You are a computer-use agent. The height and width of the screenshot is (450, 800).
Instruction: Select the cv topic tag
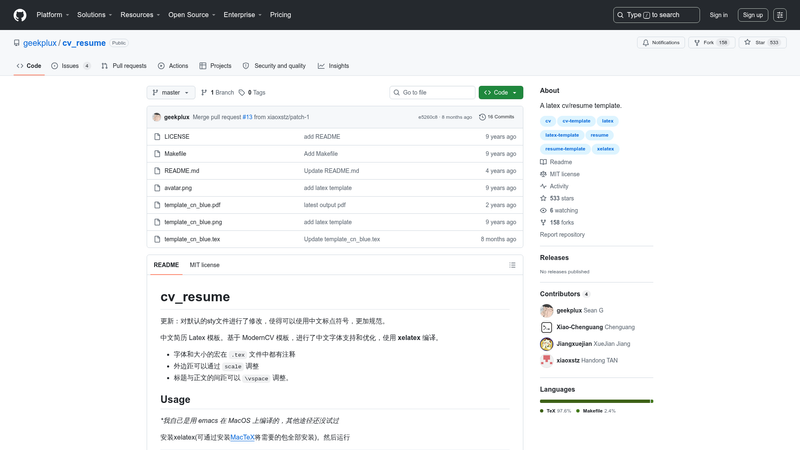click(x=548, y=121)
